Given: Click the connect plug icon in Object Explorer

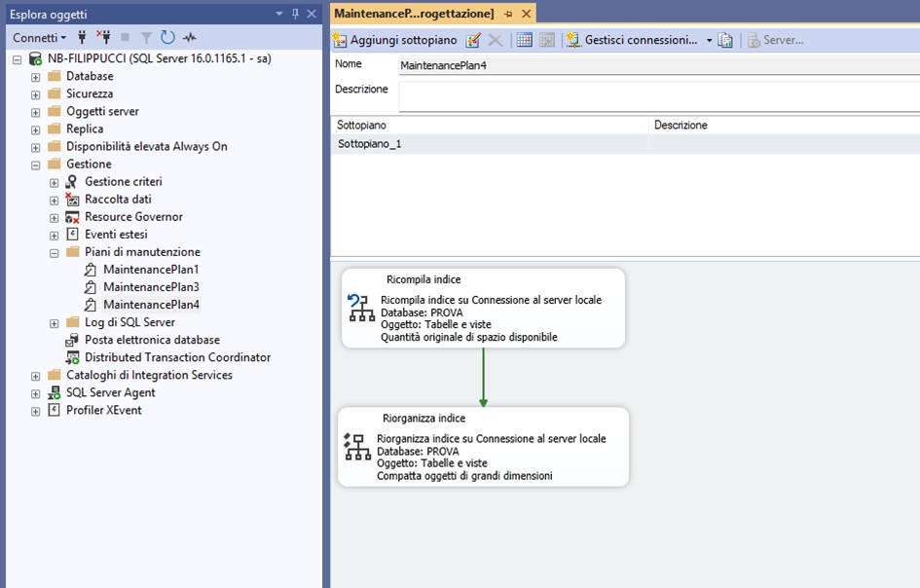Looking at the screenshot, I should click(82, 38).
